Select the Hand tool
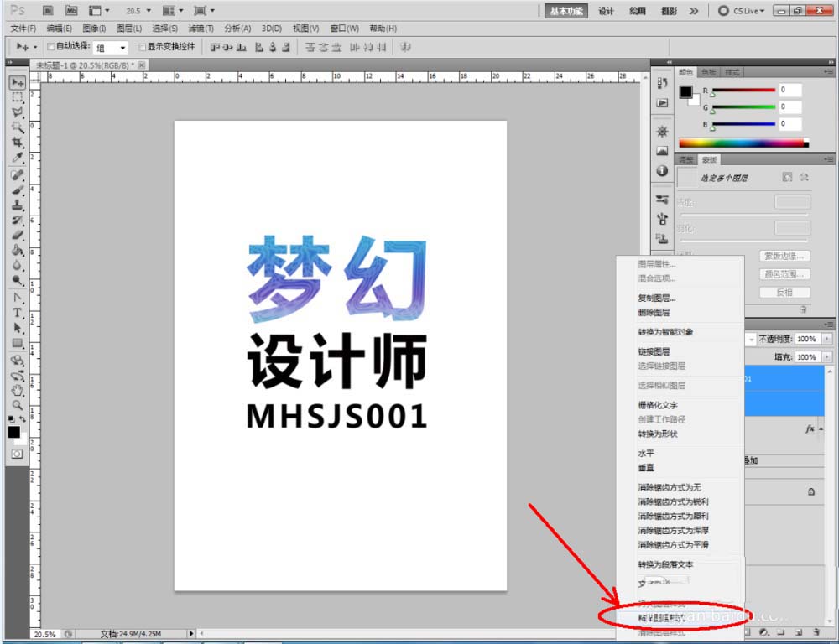The width and height of the screenshot is (839, 644). click(18, 391)
